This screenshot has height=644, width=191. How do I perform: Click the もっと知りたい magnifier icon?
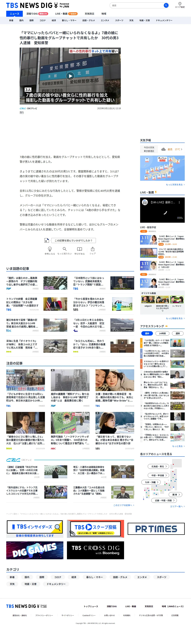tap(65, 249)
